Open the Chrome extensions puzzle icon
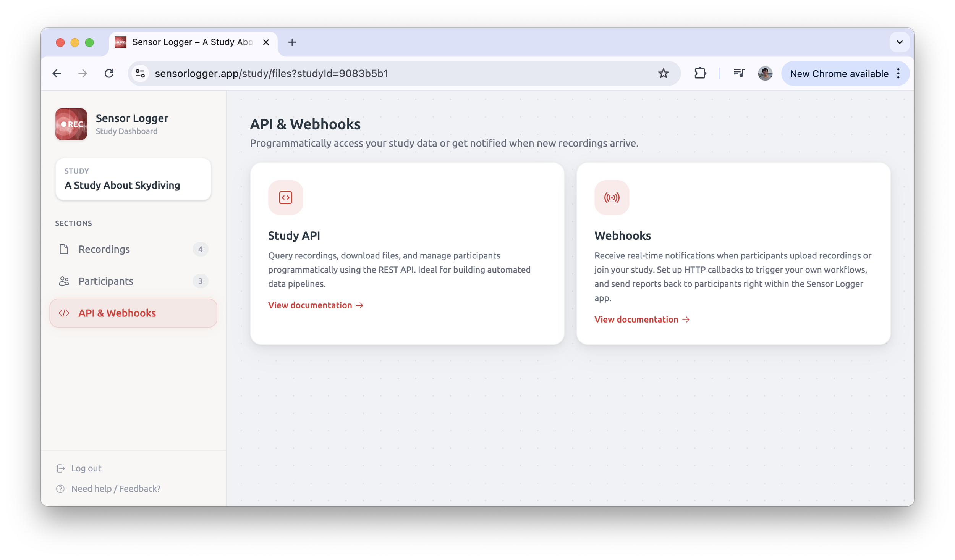This screenshot has width=955, height=560. click(x=700, y=73)
